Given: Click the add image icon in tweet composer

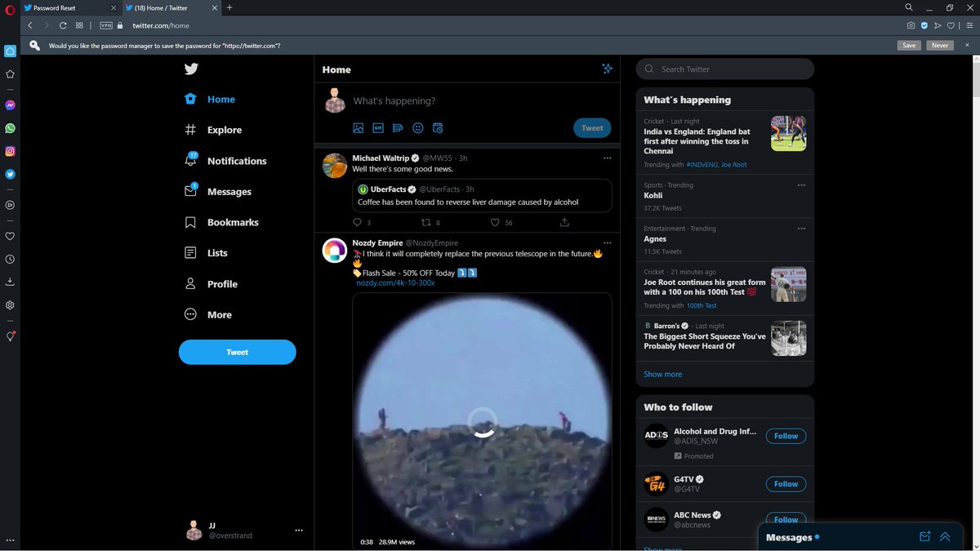Looking at the screenshot, I should [358, 128].
